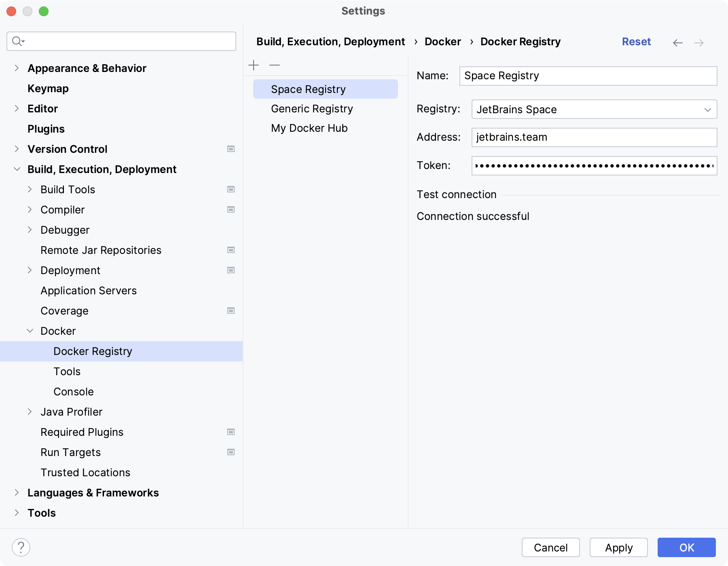The width and height of the screenshot is (728, 566).
Task: Click the small settings icon beside Run Targets
Action: pyautogui.click(x=231, y=452)
